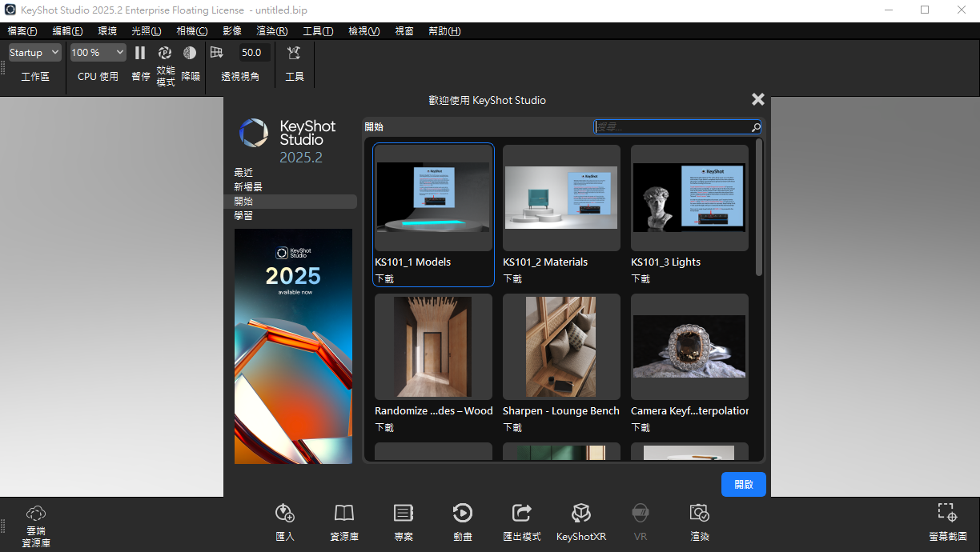
Task: Select the KS101_3 Lights thumbnail
Action: point(689,198)
